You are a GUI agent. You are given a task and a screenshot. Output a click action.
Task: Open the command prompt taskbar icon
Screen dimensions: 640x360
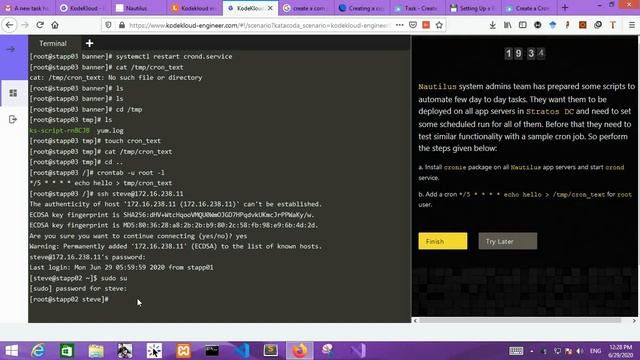pos(212,351)
